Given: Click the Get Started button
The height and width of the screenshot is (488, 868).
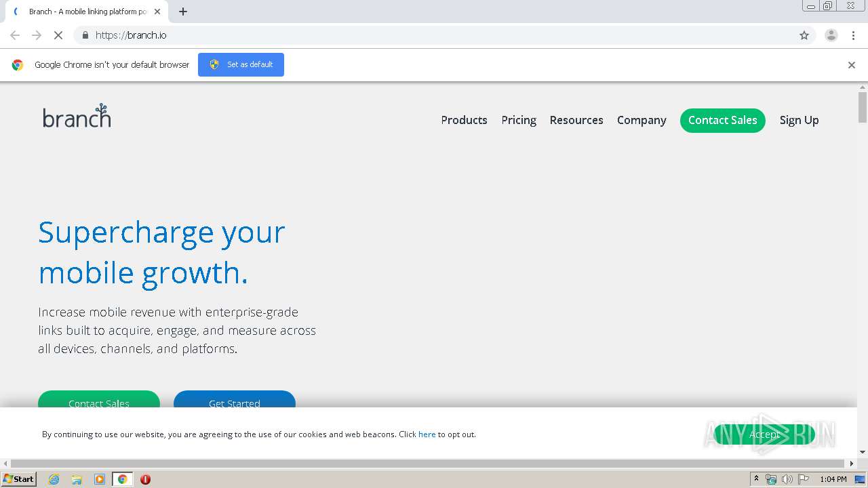Looking at the screenshot, I should pyautogui.click(x=235, y=399).
